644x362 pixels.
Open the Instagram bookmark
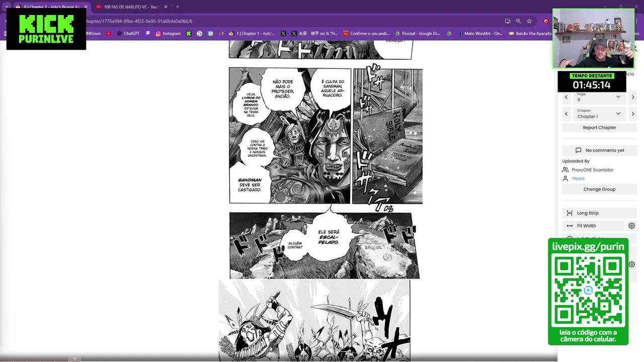click(168, 34)
